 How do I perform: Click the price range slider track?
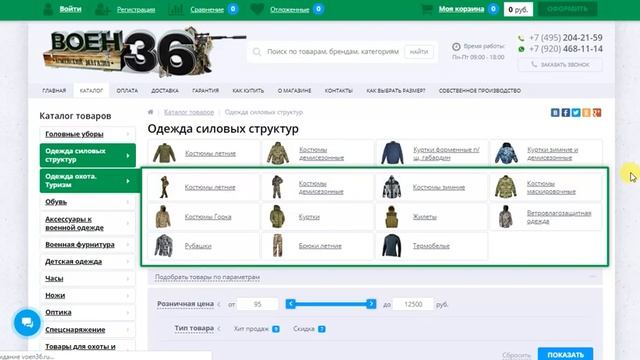coord(331,304)
